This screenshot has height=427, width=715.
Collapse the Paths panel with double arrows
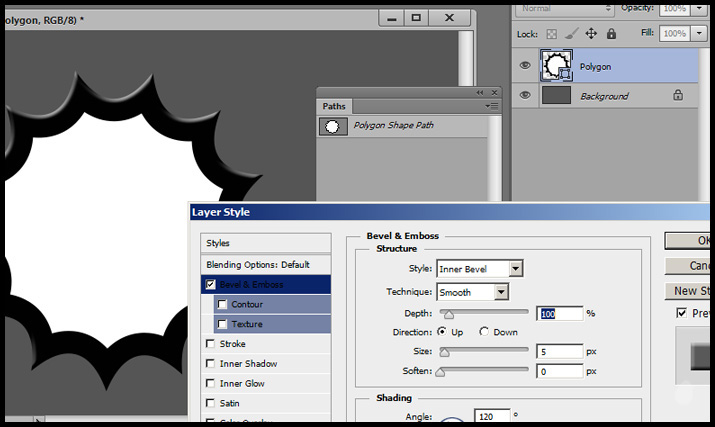480,92
